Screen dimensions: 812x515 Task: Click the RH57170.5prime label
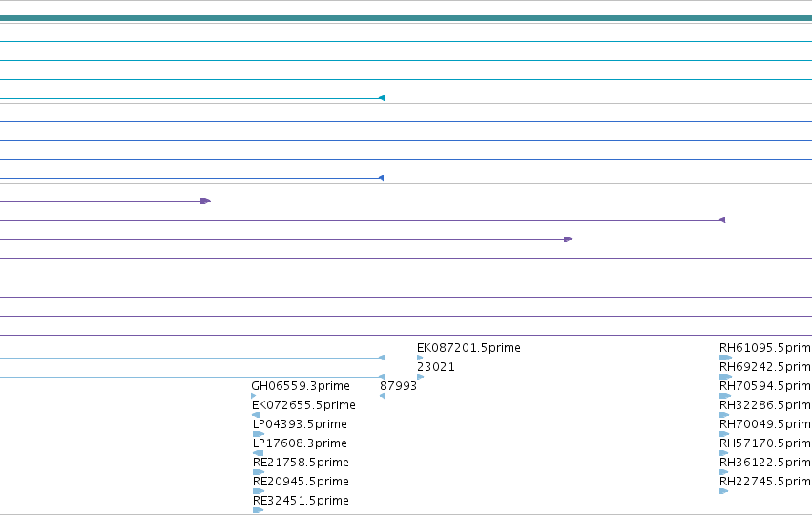[765, 443]
